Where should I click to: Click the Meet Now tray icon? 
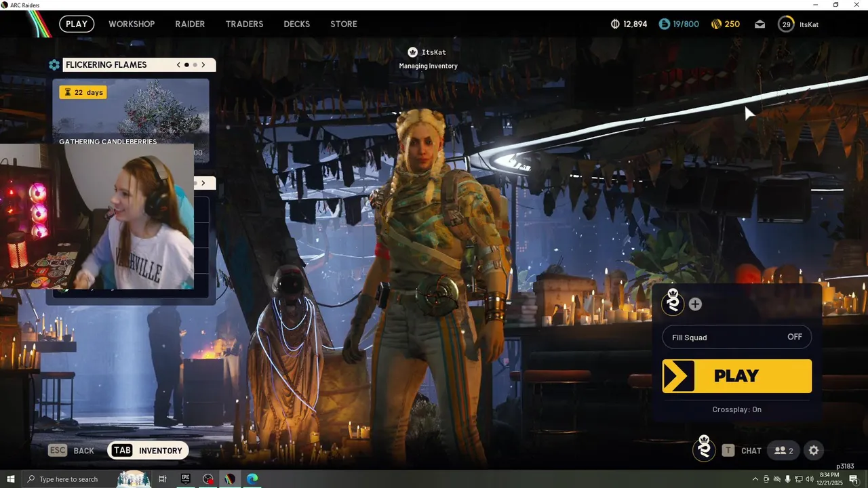(x=766, y=479)
